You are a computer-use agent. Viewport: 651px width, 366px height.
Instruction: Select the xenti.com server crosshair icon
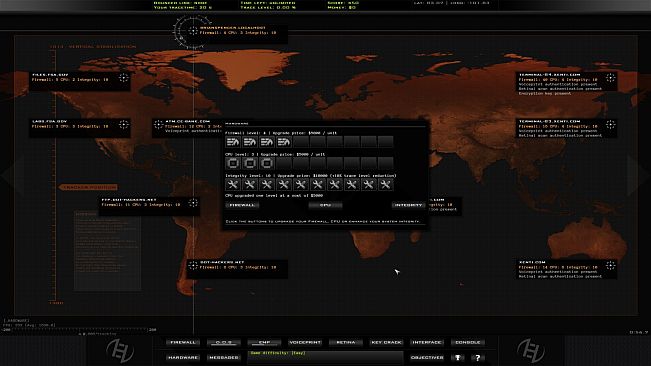point(610,265)
